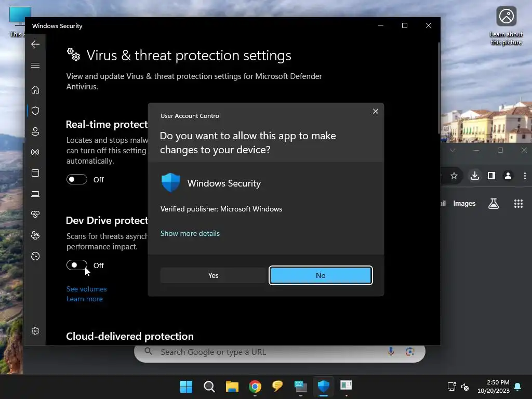Open Google apps grid icon
The width and height of the screenshot is (532, 399).
(518, 204)
